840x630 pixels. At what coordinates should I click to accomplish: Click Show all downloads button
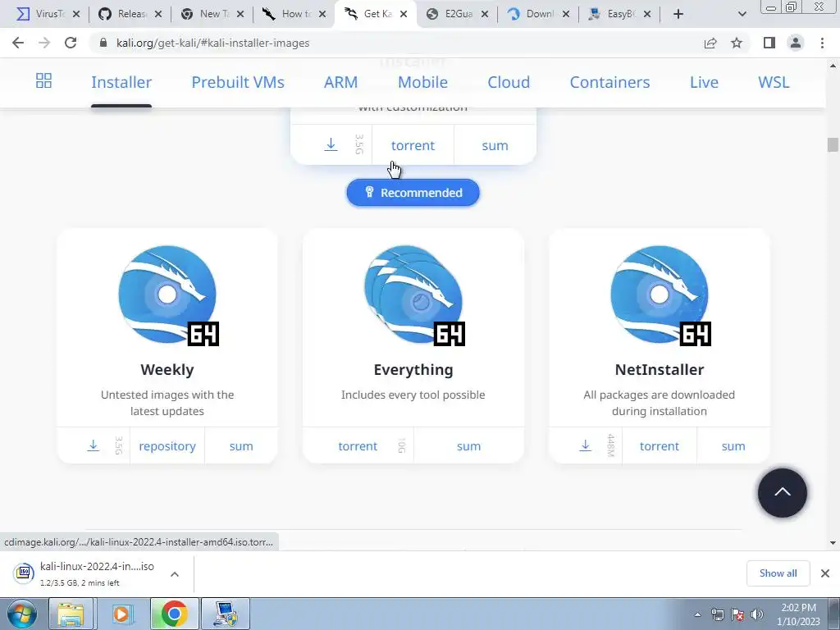(x=778, y=573)
